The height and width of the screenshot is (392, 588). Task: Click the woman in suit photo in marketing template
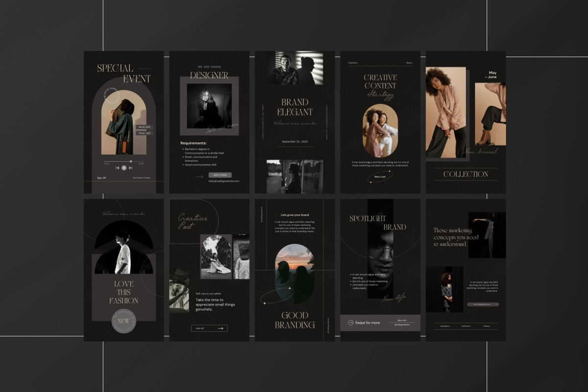coord(444,289)
